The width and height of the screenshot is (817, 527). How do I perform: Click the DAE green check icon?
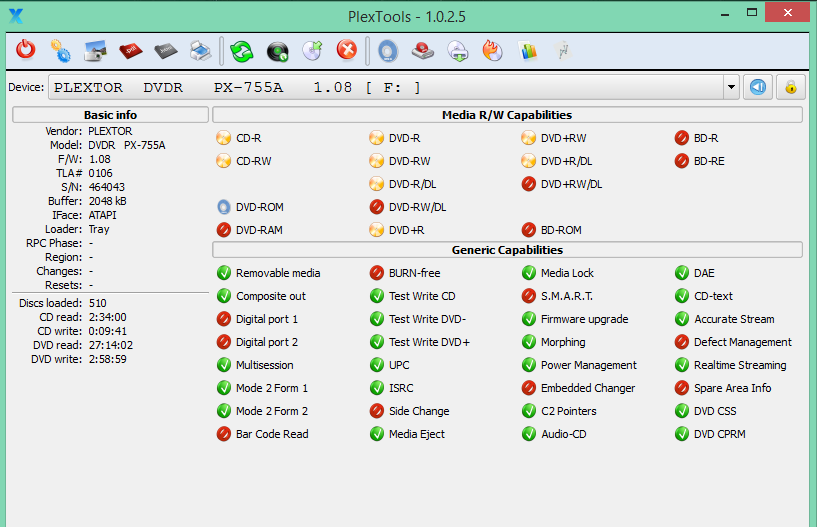point(682,273)
